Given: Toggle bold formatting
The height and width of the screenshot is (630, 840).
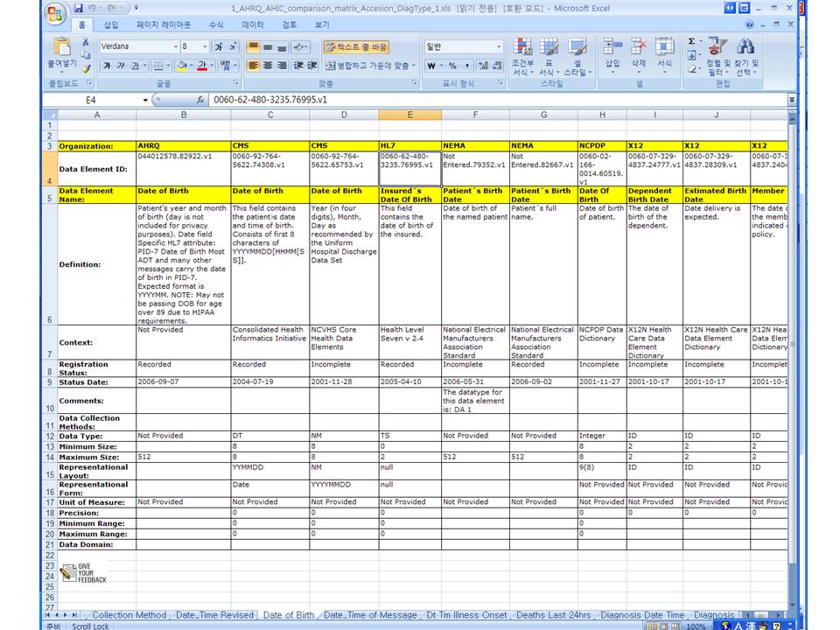Looking at the screenshot, I should 107,66.
